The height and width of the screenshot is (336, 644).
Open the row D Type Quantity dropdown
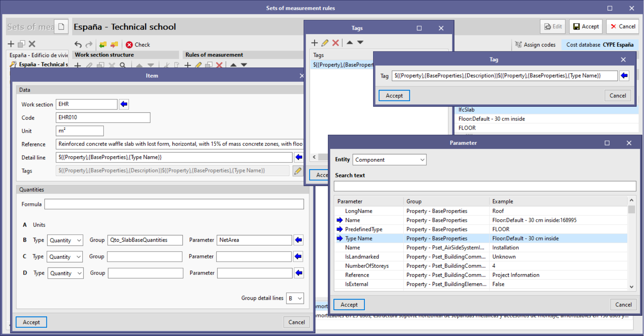pyautogui.click(x=65, y=273)
